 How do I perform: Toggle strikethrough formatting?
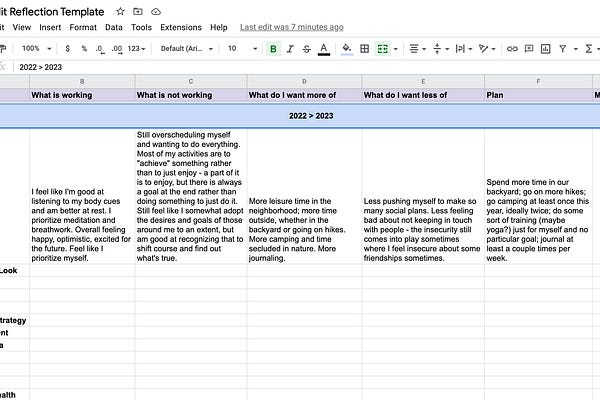point(307,49)
